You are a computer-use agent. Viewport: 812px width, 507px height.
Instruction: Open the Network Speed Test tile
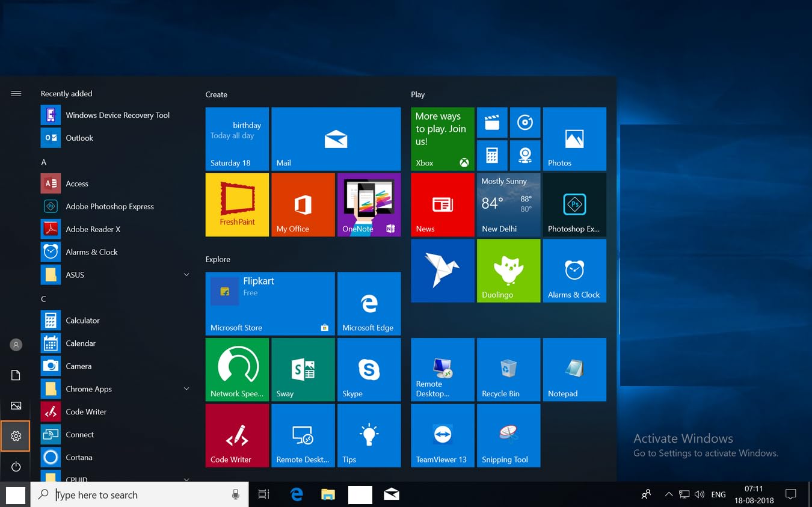pos(237,369)
